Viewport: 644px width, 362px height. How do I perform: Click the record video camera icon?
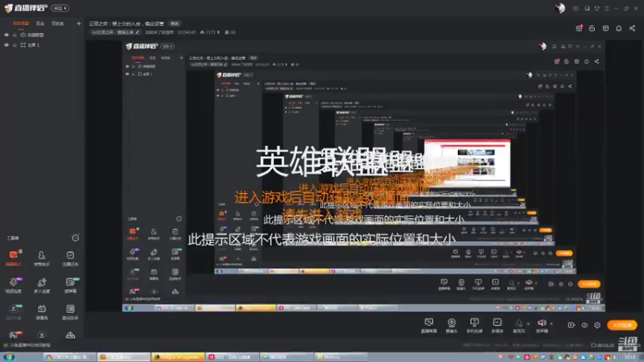click(571, 325)
